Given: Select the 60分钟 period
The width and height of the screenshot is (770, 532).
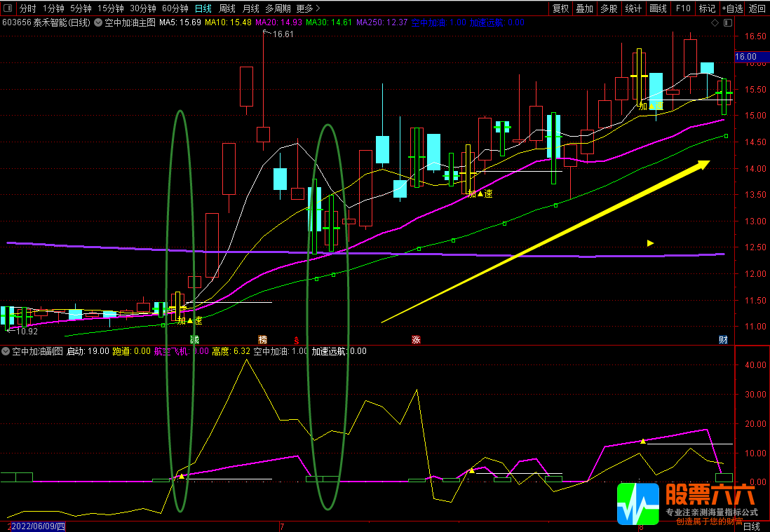Looking at the screenshot, I should pos(175,8).
